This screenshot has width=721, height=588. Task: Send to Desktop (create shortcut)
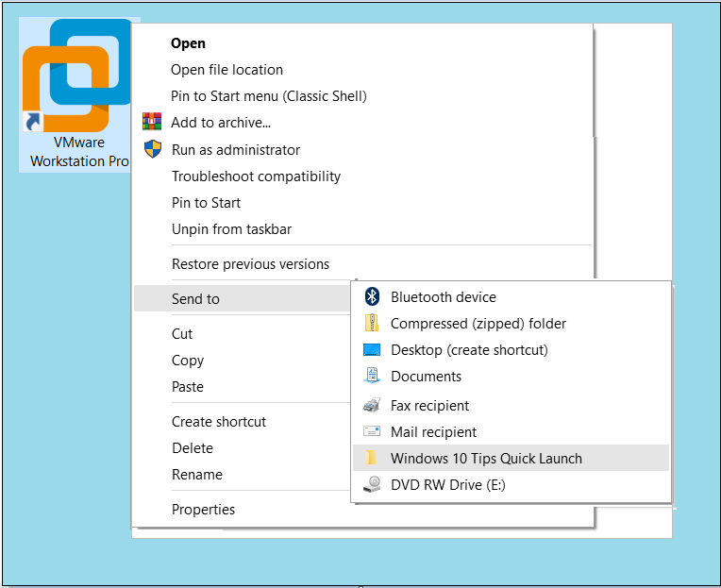tap(511, 350)
